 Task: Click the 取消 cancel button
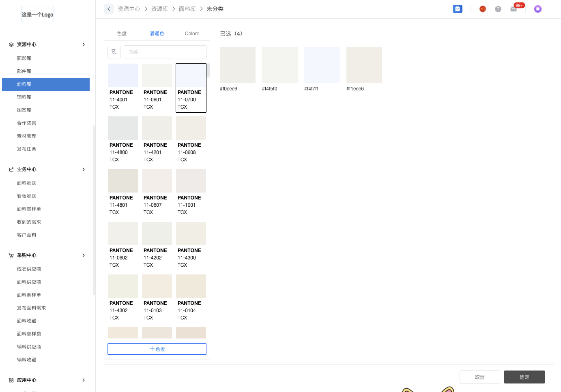(x=479, y=377)
